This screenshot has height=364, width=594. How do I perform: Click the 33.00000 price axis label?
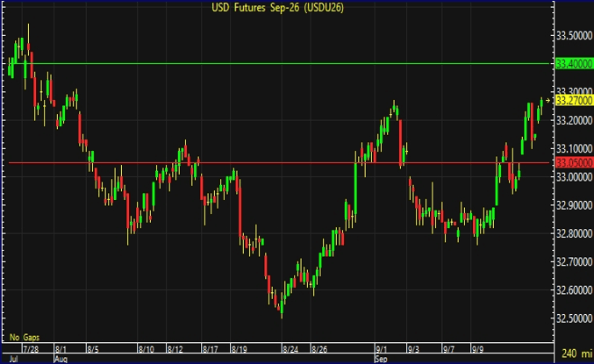pyautogui.click(x=574, y=177)
